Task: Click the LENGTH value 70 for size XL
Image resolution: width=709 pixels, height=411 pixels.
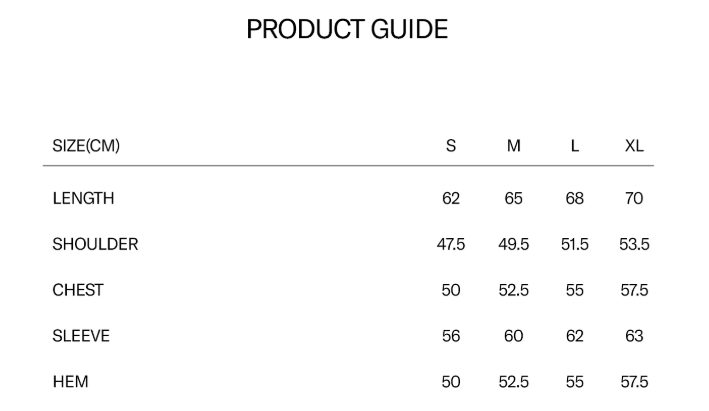Action: (634, 198)
